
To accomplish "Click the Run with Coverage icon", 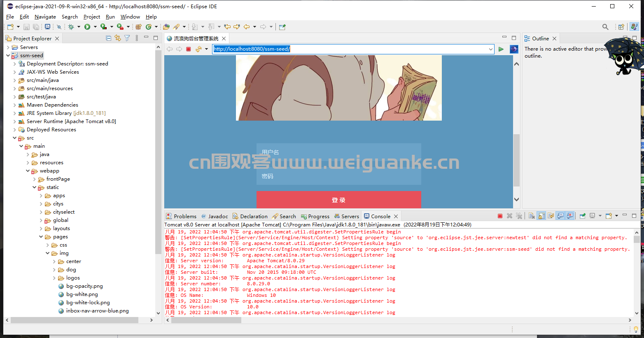I will (x=104, y=27).
